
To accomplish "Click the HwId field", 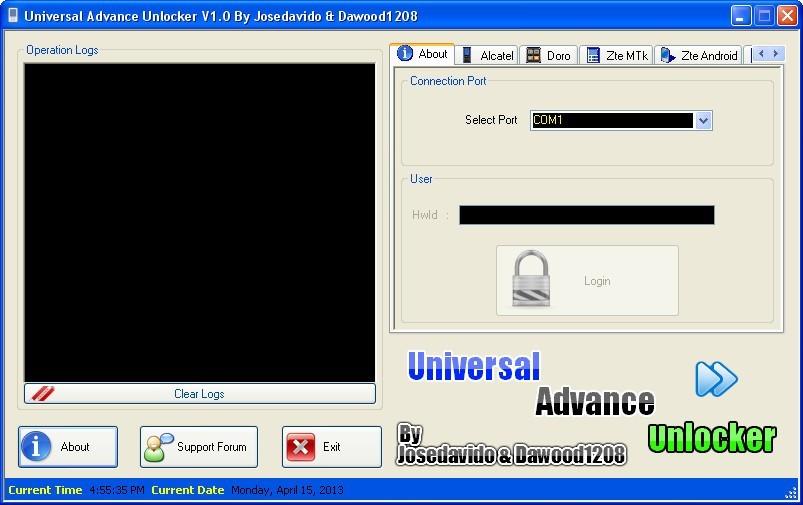I will [586, 215].
